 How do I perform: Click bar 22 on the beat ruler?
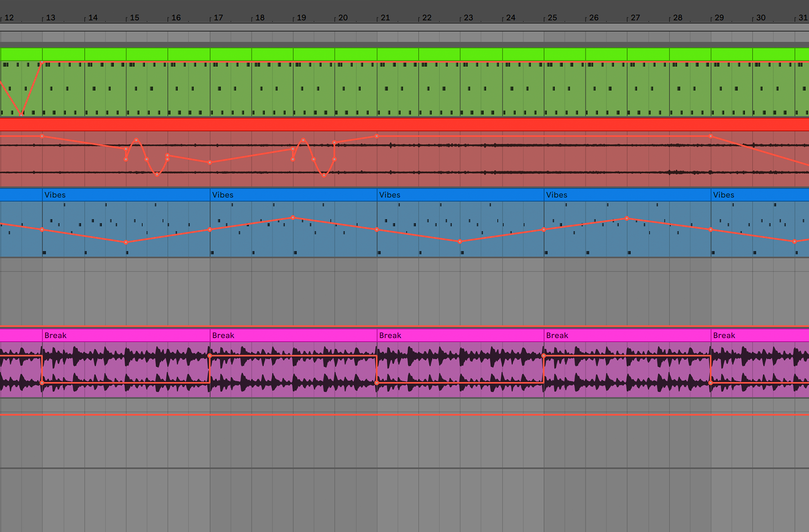coord(427,18)
